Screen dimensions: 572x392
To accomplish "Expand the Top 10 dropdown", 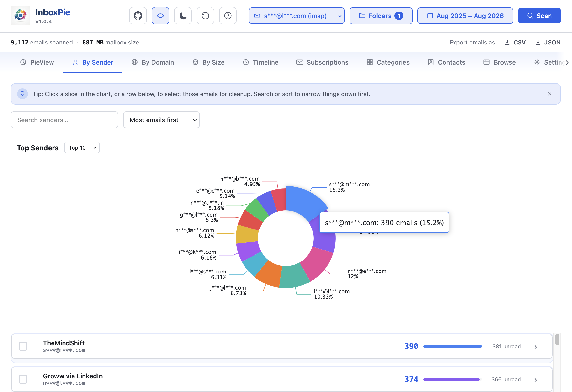I will coord(82,148).
